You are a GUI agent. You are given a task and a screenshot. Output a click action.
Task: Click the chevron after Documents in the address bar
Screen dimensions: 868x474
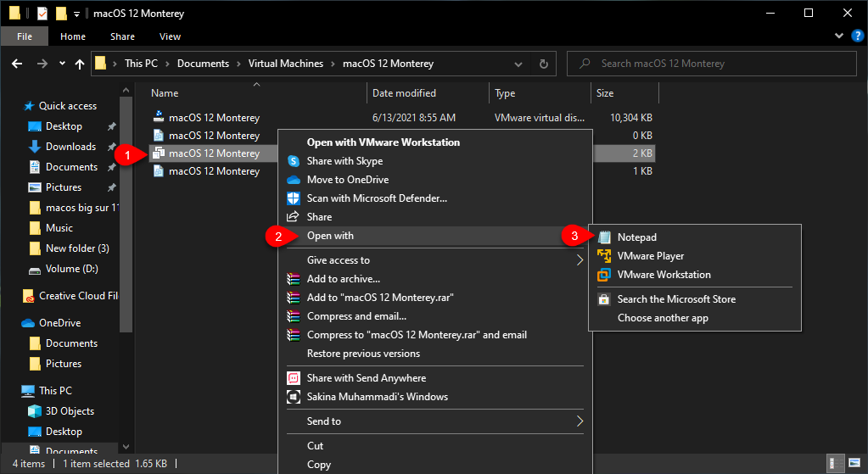(x=238, y=64)
